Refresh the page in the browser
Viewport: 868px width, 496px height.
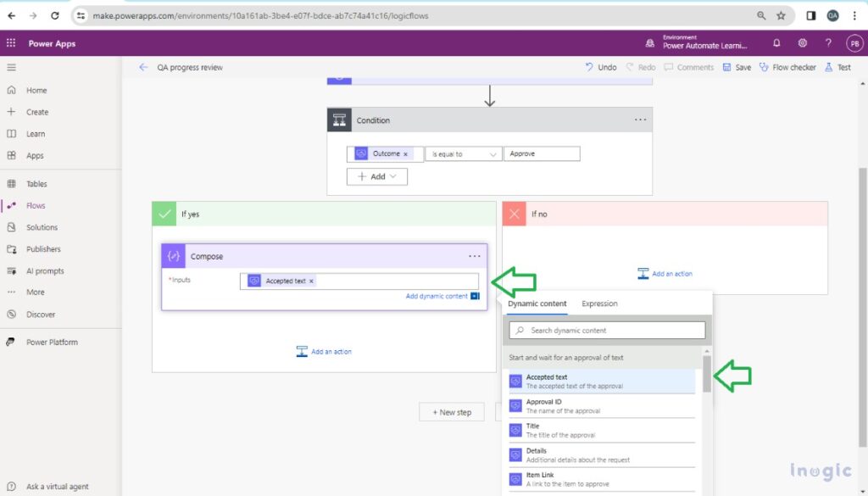pyautogui.click(x=53, y=14)
